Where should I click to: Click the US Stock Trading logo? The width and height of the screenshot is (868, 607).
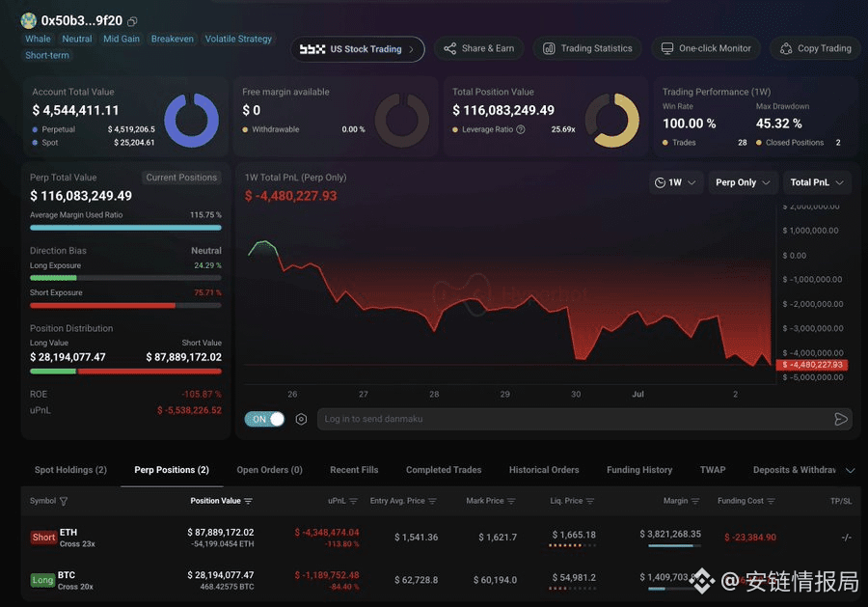[312, 49]
